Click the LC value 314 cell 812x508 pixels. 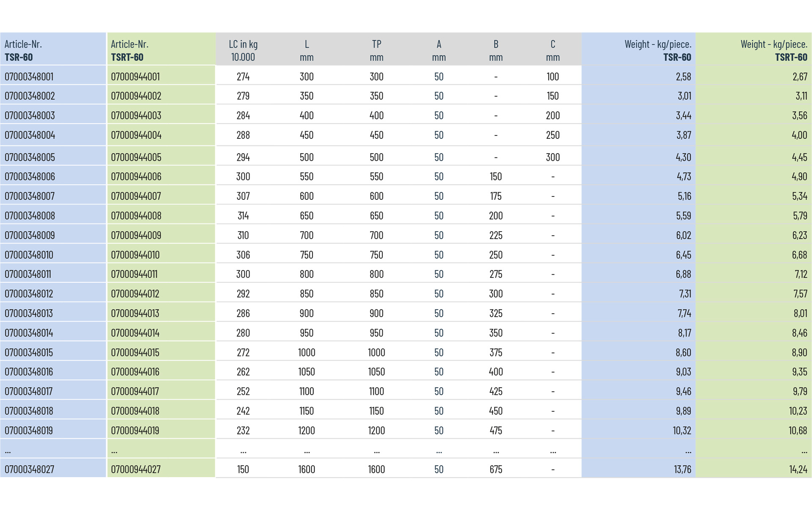(x=243, y=215)
